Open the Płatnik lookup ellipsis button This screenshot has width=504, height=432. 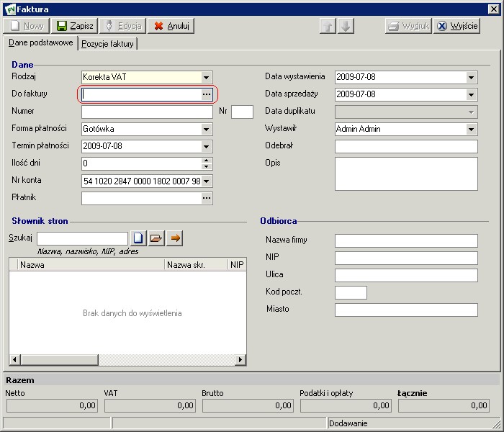coord(207,198)
